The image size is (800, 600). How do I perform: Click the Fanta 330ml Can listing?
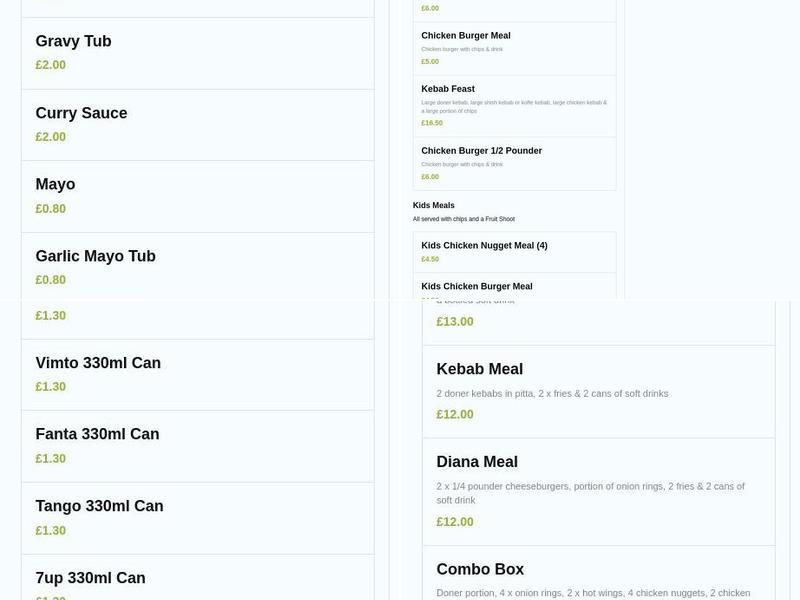click(96, 434)
